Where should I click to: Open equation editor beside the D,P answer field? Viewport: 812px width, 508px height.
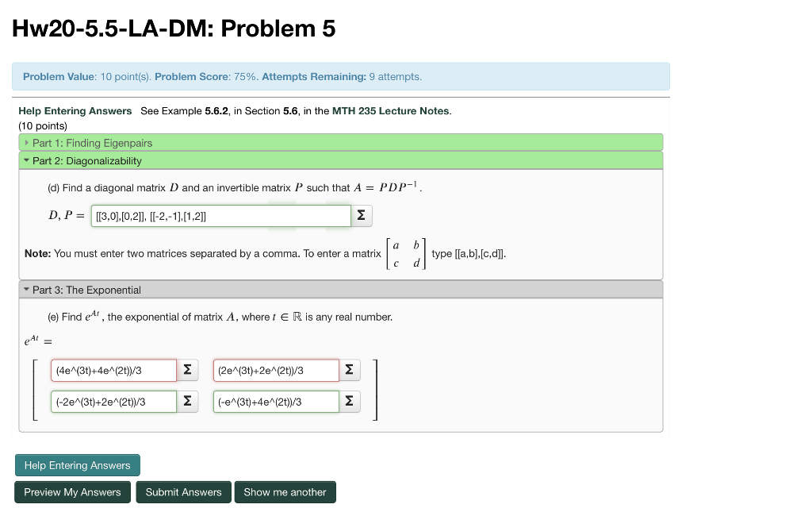coord(362,215)
